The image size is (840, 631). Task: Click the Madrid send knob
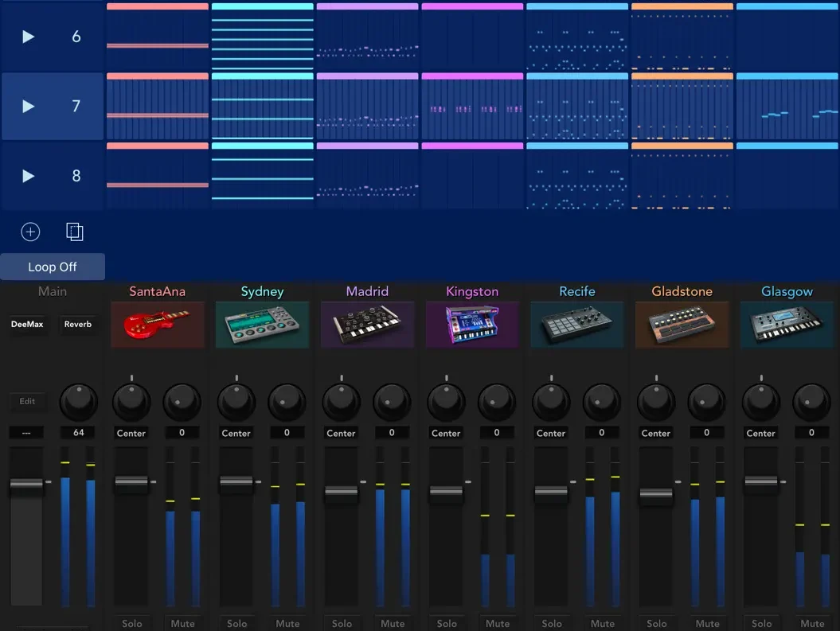coord(393,401)
